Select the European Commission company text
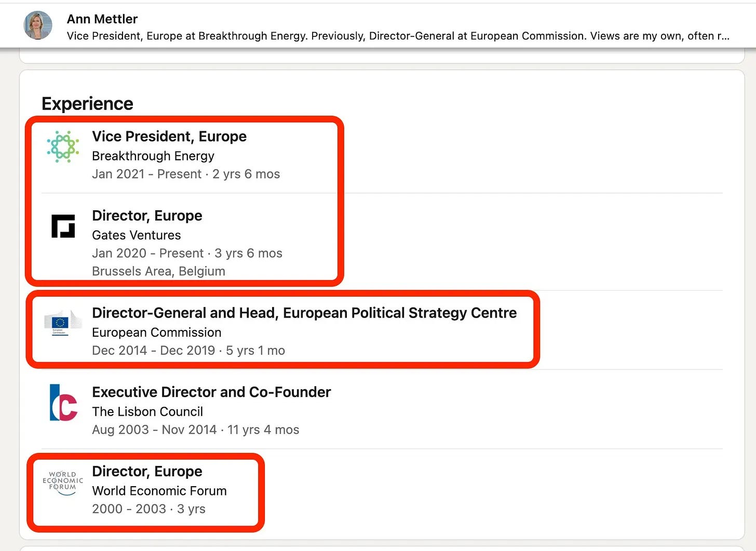 click(157, 333)
